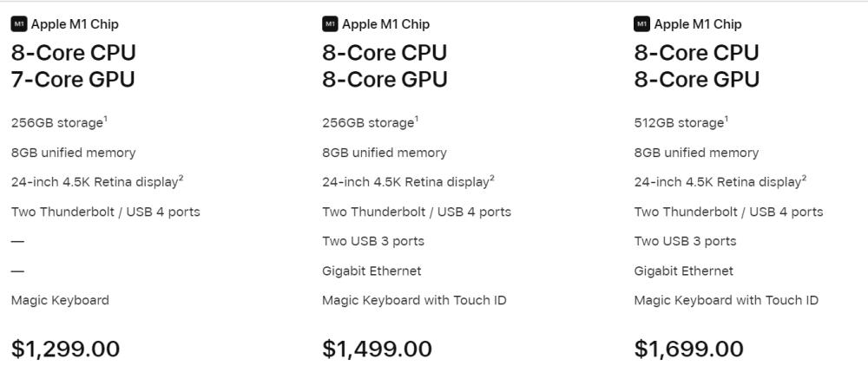Open footnote 1 beside 512GB storage
The image size is (868, 372).
[727, 119]
